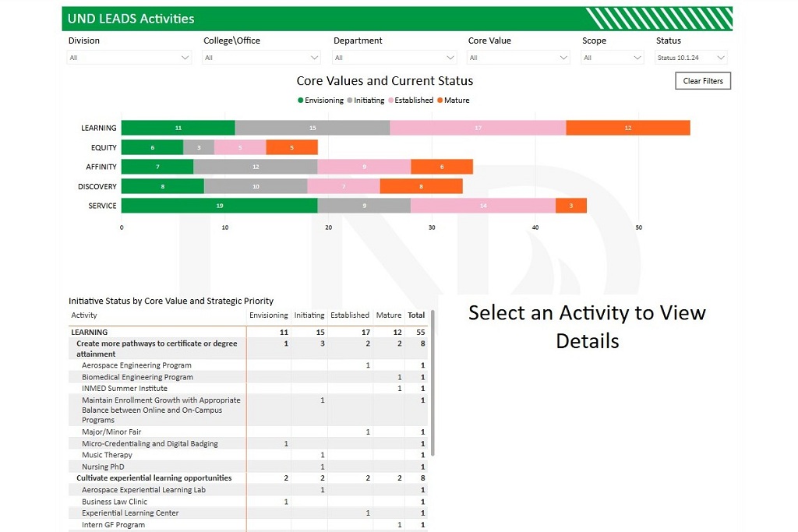Expand the Core Value dropdown
This screenshot has width=798, height=532.
point(518,57)
